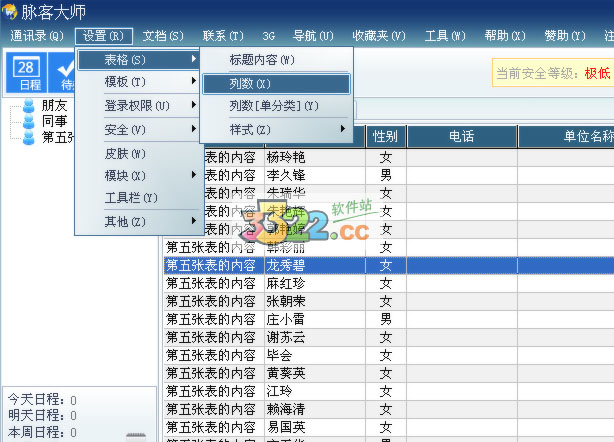This screenshot has height=442, width=614.
Task: Choose 模板(T) in the settings menu
Action: point(139,81)
